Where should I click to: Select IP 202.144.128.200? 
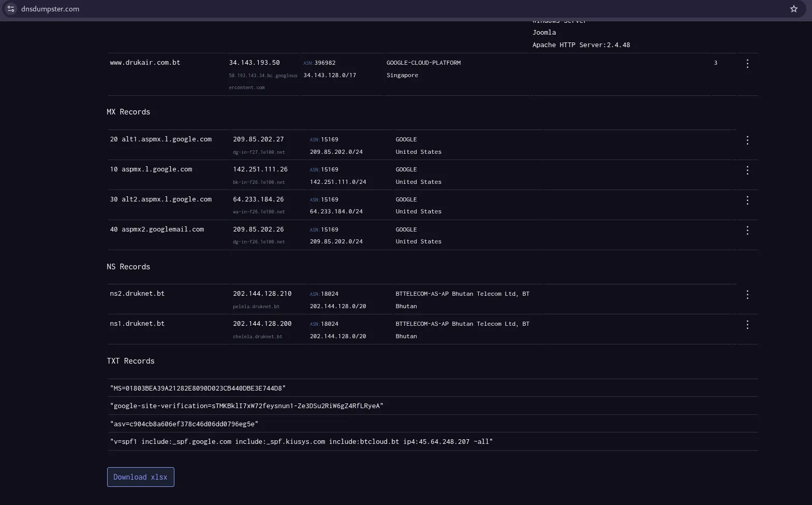pos(262,324)
